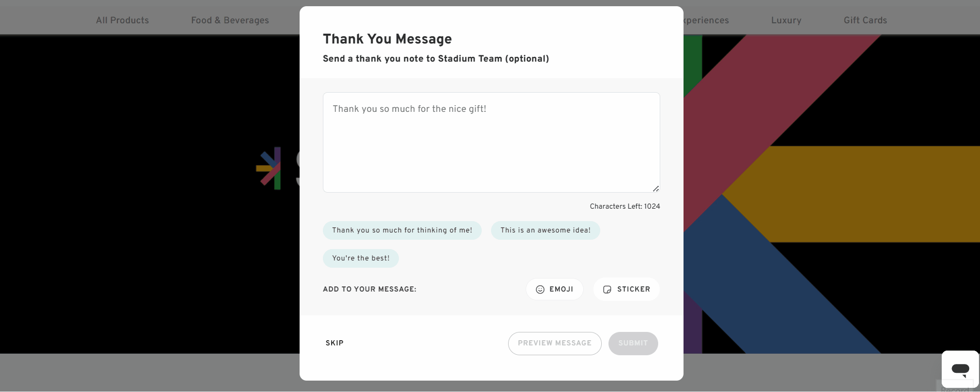This screenshot has width=980, height=392.
Task: Click inside the thank you message text area
Action: 491,142
